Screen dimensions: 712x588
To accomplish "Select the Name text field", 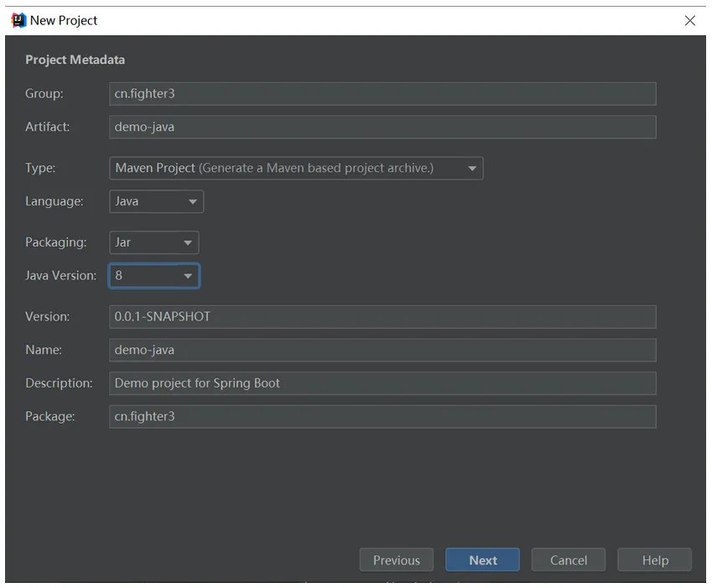I will click(x=382, y=350).
